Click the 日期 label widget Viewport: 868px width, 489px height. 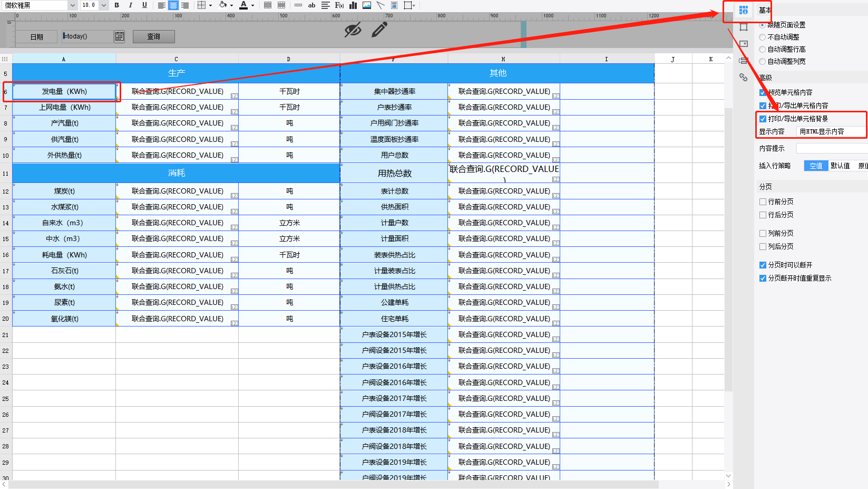click(x=36, y=36)
